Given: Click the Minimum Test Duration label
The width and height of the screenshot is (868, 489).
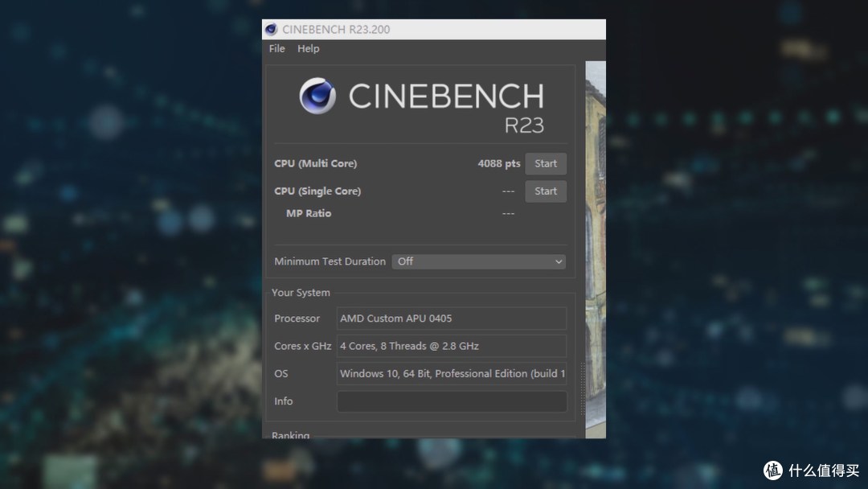Looking at the screenshot, I should click(330, 261).
